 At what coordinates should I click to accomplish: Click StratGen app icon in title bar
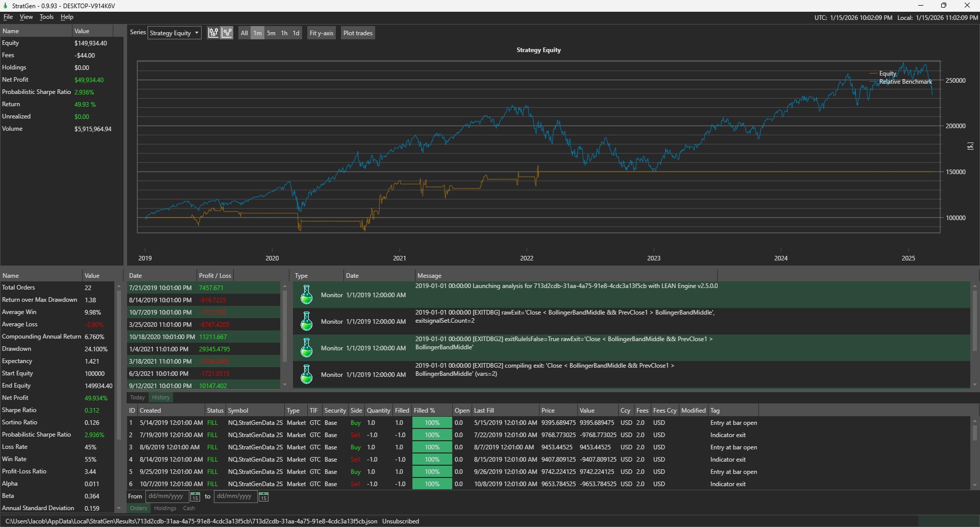pyautogui.click(x=6, y=6)
